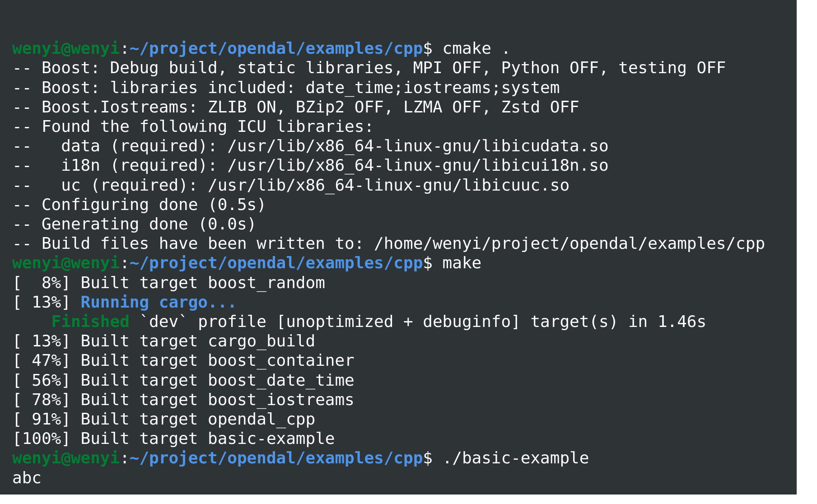Click the "abc" program output

coord(27,478)
